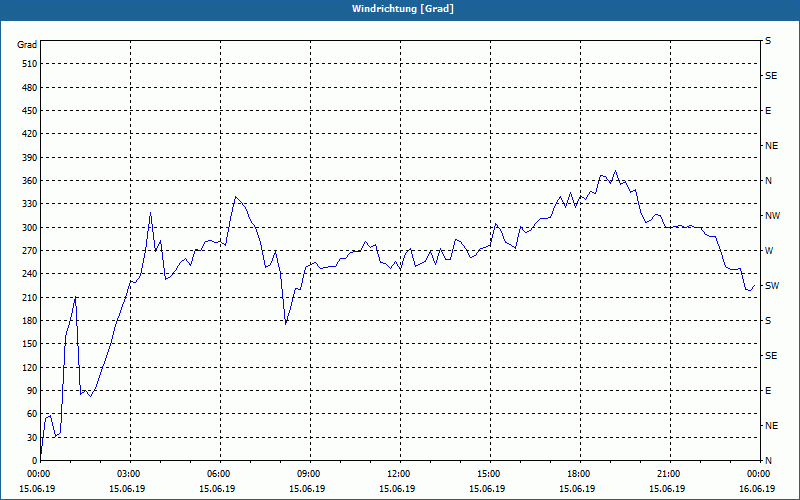The height and width of the screenshot is (500, 800).
Task: Click the 450 y-axis value
Action: [x=30, y=111]
